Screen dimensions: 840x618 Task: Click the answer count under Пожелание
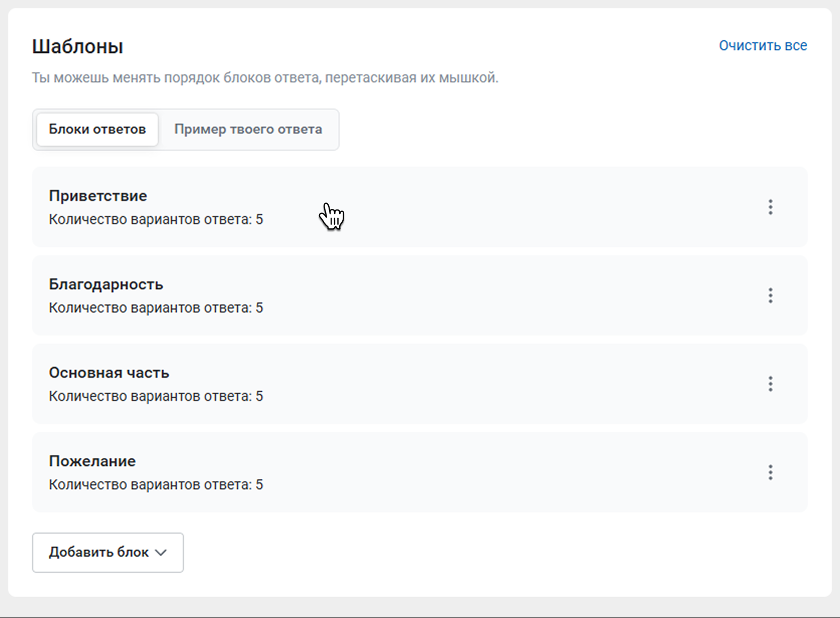tap(156, 485)
